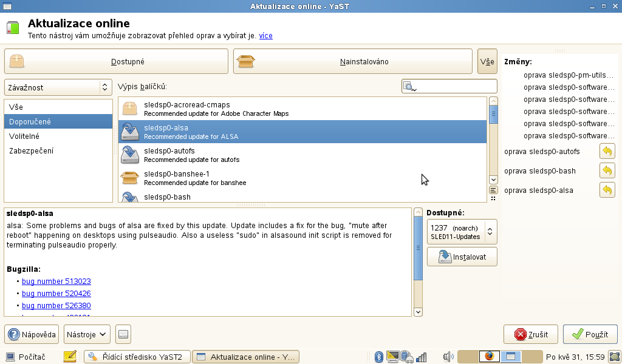622x364 pixels.
Task: Click the undo arrow for oprava sledsp0-autofs
Action: [x=607, y=151]
